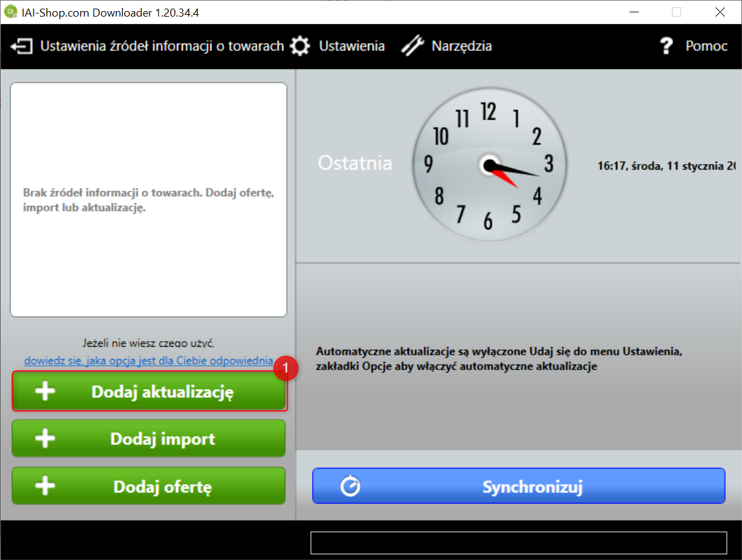
Task: Click the Dodaj aktualizację button
Action: [149, 392]
